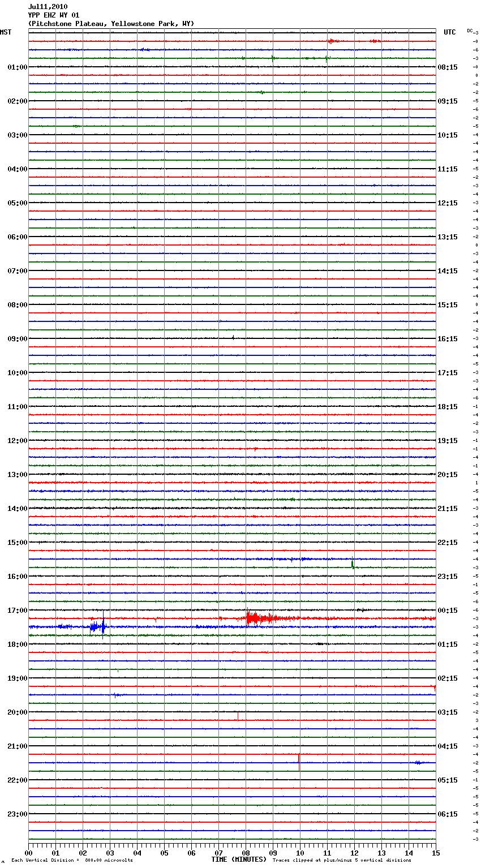Select the 20:00 MST time label
This screenshot has height=868, width=481.
[x=17, y=712]
